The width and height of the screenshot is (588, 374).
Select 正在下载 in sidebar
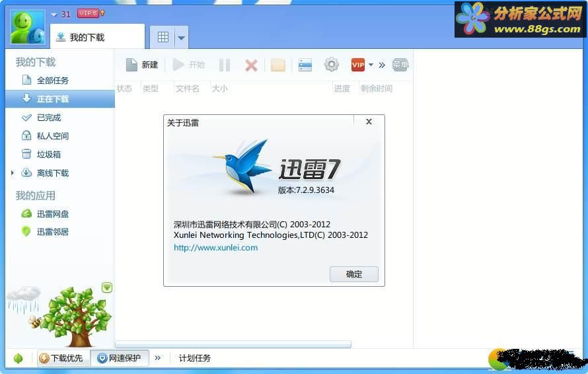pyautogui.click(x=60, y=99)
